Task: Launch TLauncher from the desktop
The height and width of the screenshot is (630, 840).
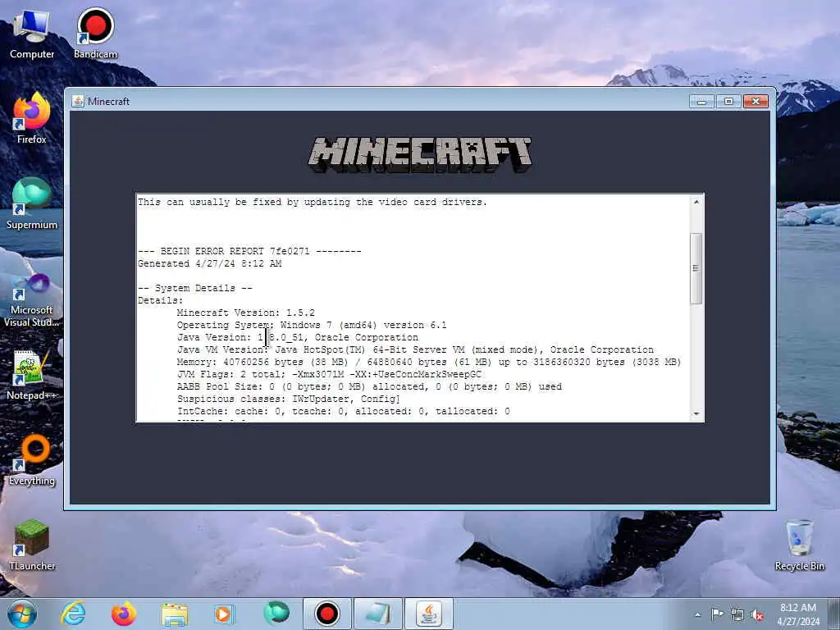Action: 32,545
